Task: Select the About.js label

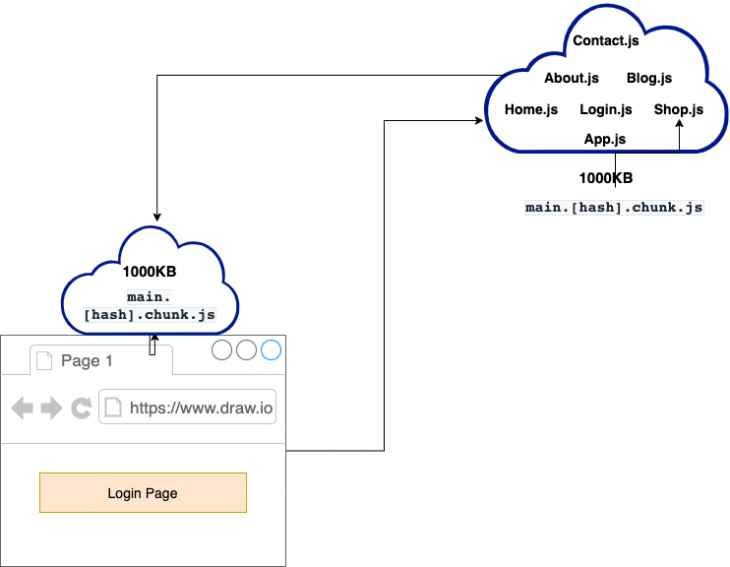Action: pyautogui.click(x=571, y=78)
